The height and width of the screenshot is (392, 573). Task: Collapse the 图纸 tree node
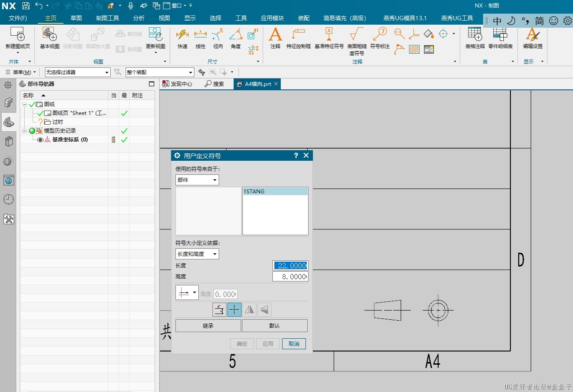[x=25, y=104]
